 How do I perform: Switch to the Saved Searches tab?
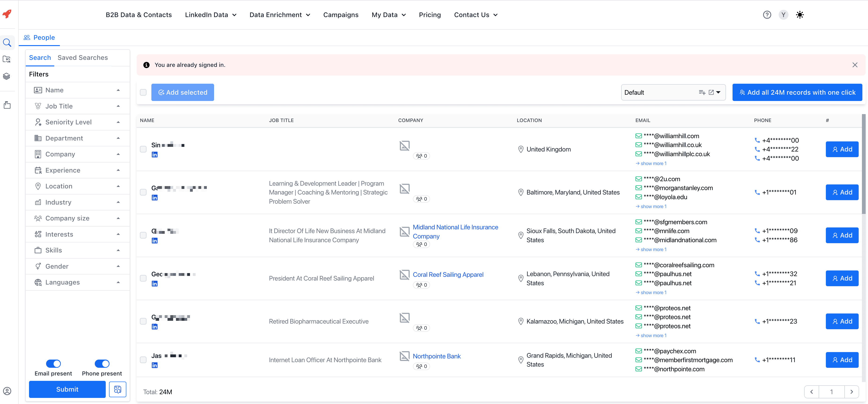coord(83,58)
